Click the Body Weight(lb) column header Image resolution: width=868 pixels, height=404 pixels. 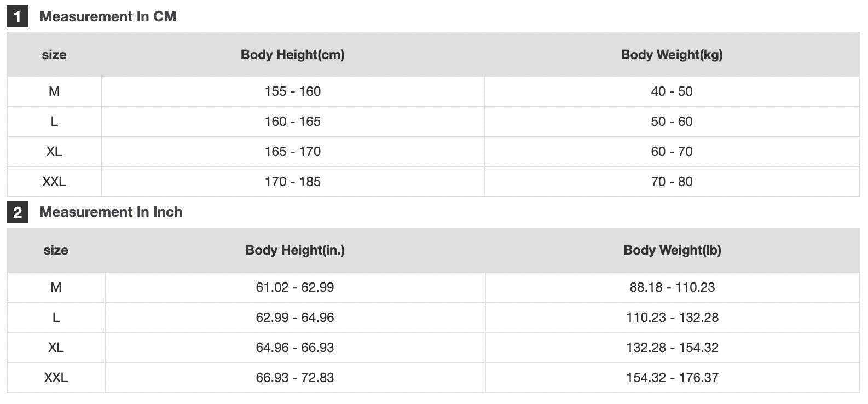[x=672, y=250]
